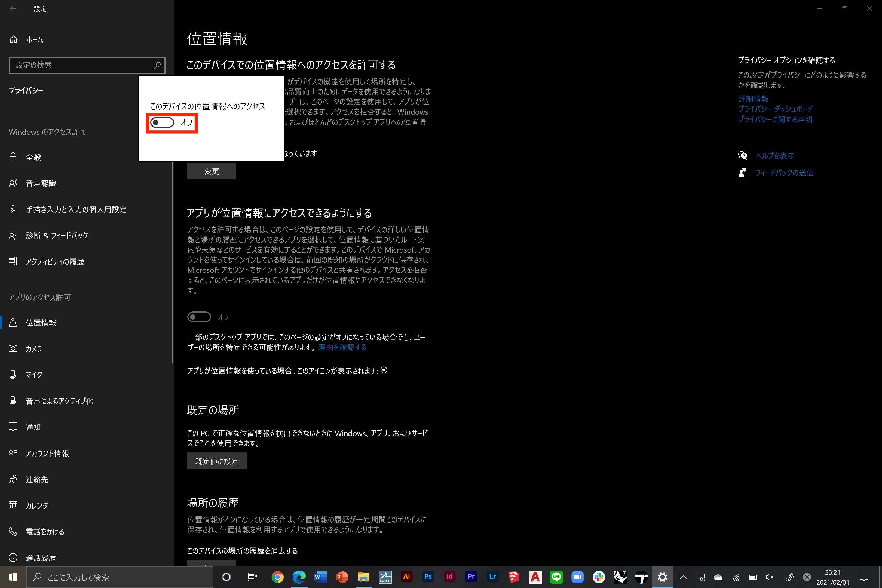
Task: Open Photoshop from the taskbar
Action: click(428, 577)
